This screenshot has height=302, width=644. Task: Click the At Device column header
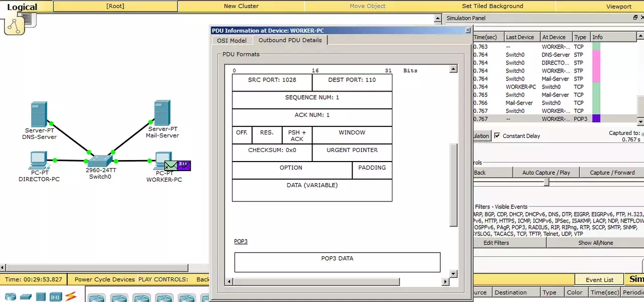(555, 37)
